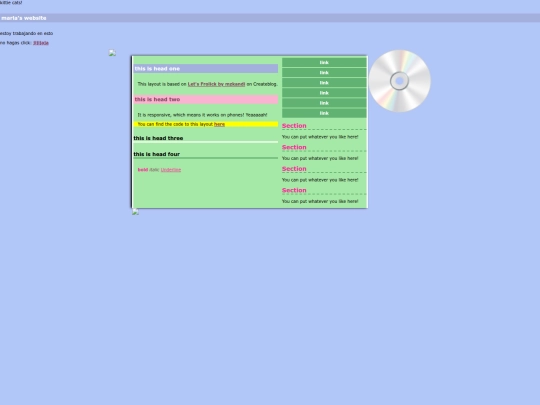Click 'It is responsive, which means' sentence

pos(202,115)
